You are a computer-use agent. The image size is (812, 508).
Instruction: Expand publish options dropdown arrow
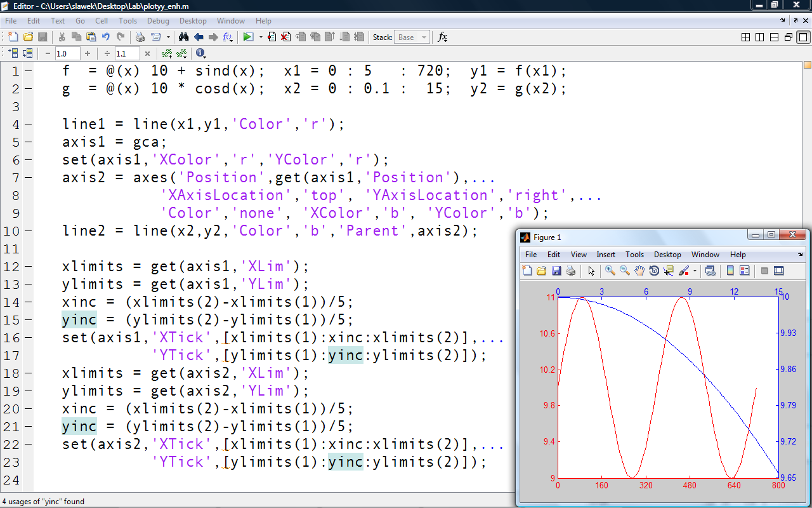[168, 37]
